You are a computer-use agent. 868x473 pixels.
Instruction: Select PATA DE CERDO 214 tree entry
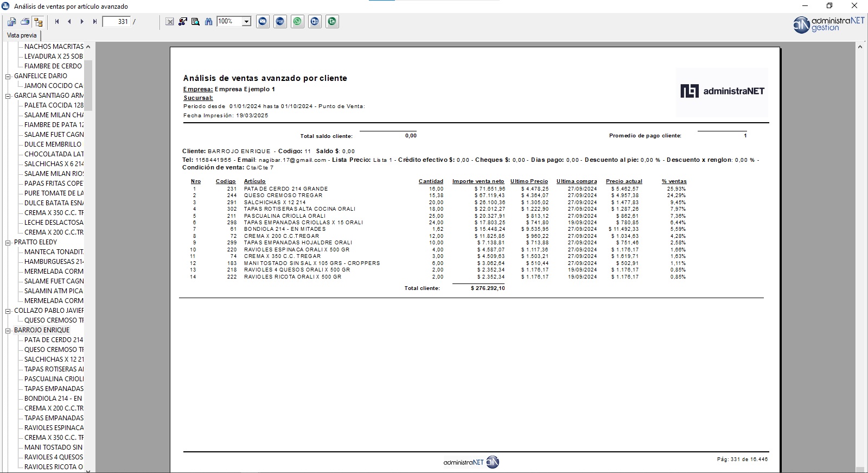point(54,340)
